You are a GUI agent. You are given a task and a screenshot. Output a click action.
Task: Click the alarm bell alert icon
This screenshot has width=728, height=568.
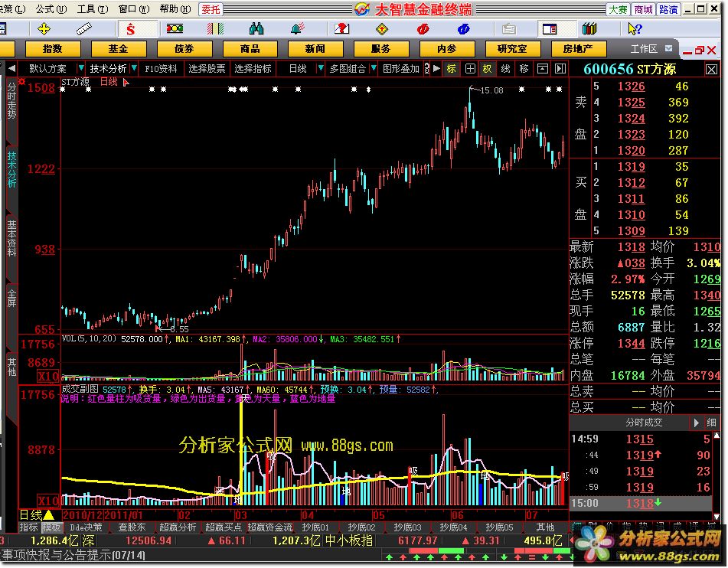pos(297,29)
